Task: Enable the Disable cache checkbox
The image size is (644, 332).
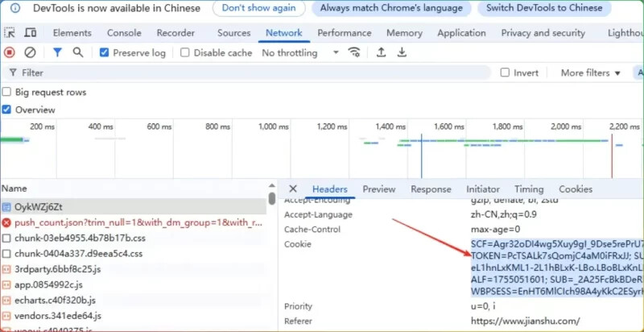Action: pyautogui.click(x=185, y=52)
